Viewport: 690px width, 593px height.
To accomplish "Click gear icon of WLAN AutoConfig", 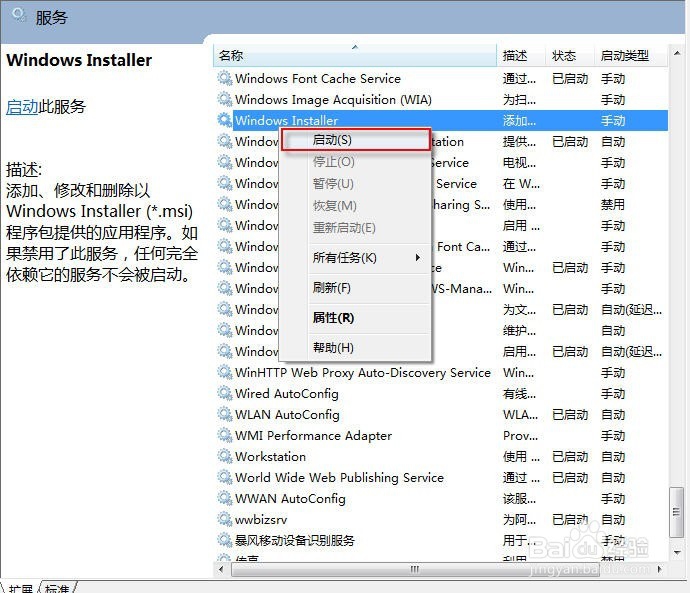I will 225,414.
